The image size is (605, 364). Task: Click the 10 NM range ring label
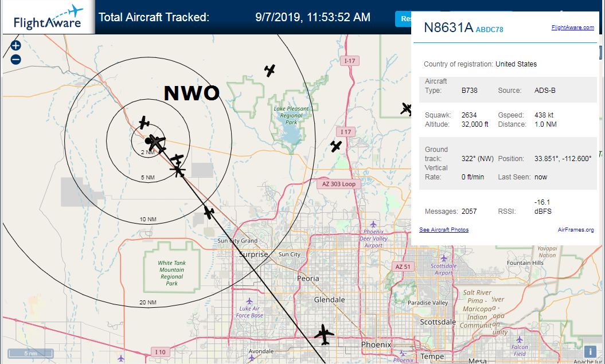coord(148,220)
